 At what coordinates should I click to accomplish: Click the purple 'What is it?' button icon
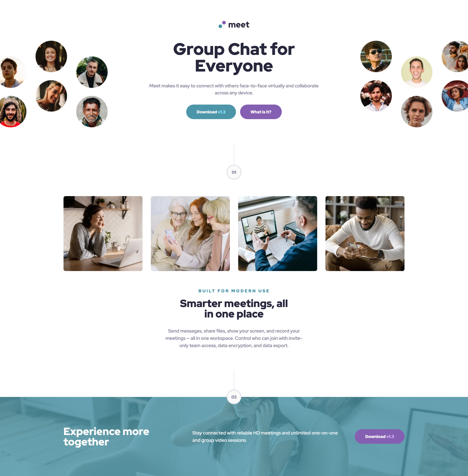tap(260, 112)
